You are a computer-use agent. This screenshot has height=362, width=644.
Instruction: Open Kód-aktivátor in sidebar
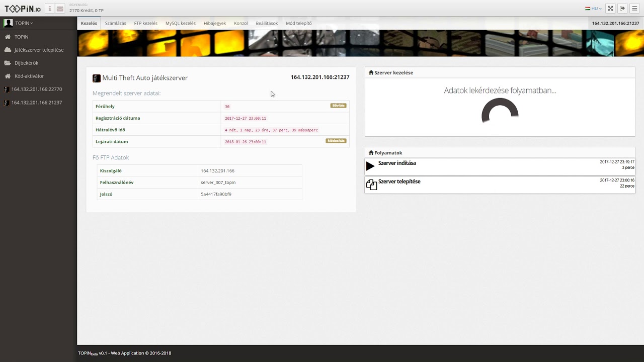click(38, 76)
